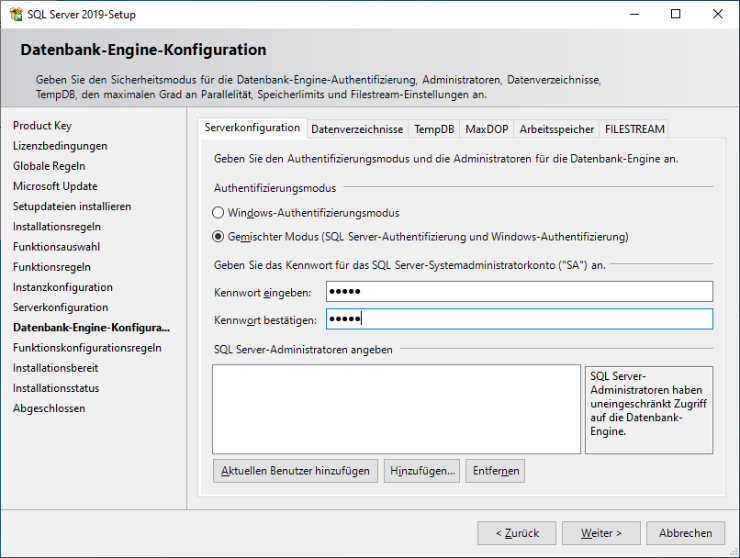Image resolution: width=740 pixels, height=558 pixels.
Task: Click the Authentifizierungsmodus group label
Action: coord(275,188)
